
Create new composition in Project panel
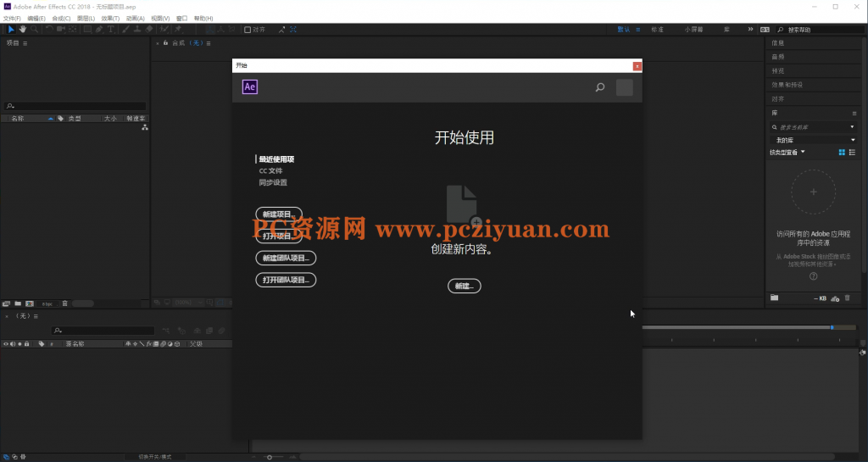pyautogui.click(x=30, y=303)
